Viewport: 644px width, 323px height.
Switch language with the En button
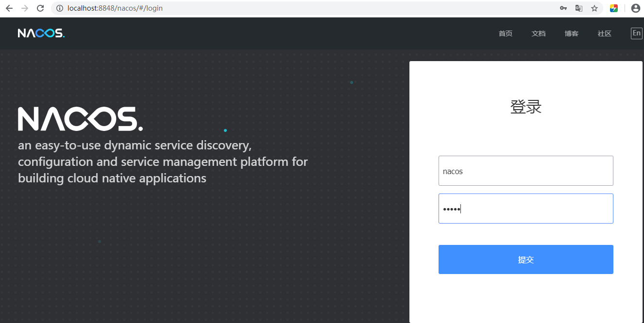click(636, 33)
